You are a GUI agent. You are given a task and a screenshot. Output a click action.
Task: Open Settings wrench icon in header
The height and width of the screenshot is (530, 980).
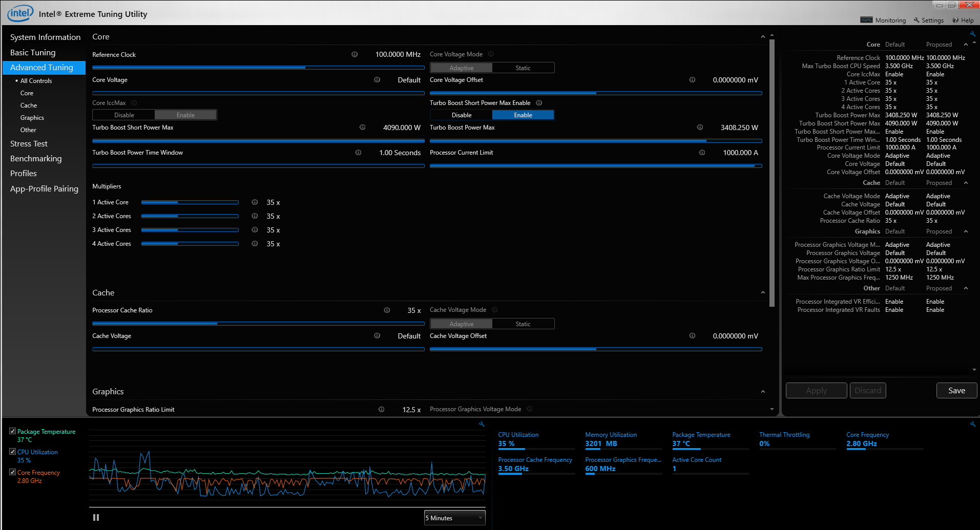[916, 20]
